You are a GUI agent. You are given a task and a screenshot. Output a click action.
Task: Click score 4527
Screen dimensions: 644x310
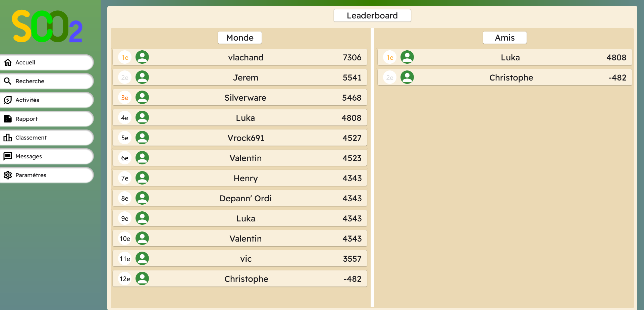click(x=352, y=138)
